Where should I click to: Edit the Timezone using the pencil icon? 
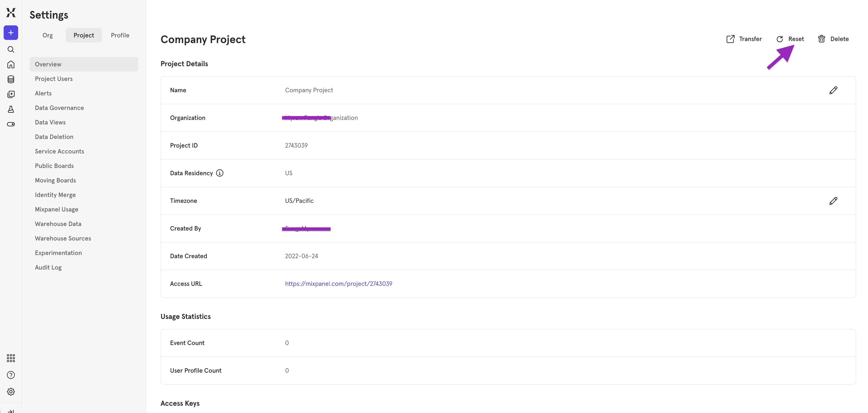point(834,201)
